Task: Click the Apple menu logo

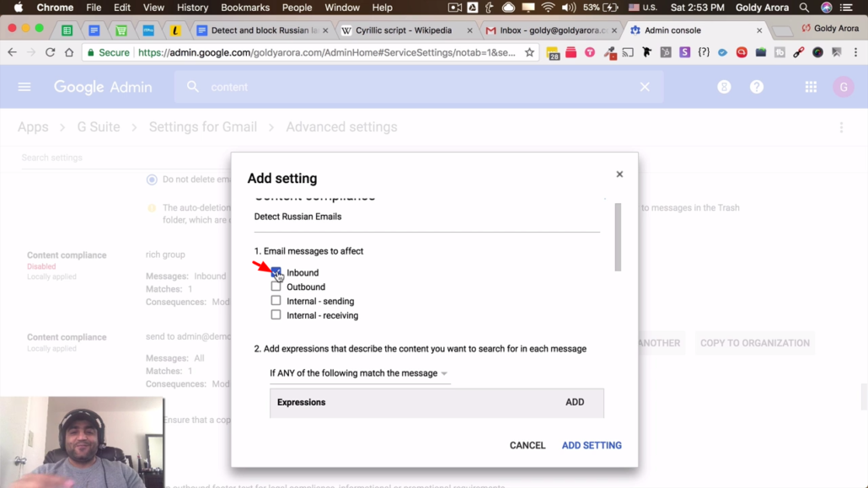Action: (19, 8)
